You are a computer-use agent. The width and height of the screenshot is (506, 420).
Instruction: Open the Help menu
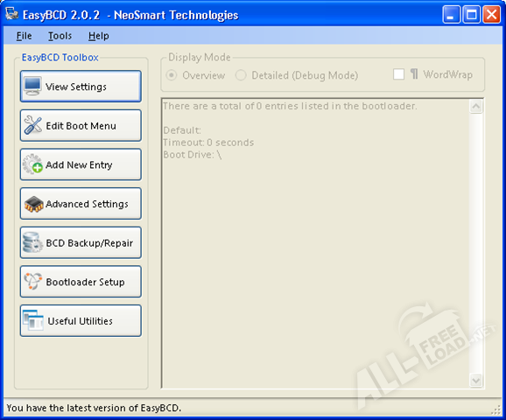click(x=99, y=36)
